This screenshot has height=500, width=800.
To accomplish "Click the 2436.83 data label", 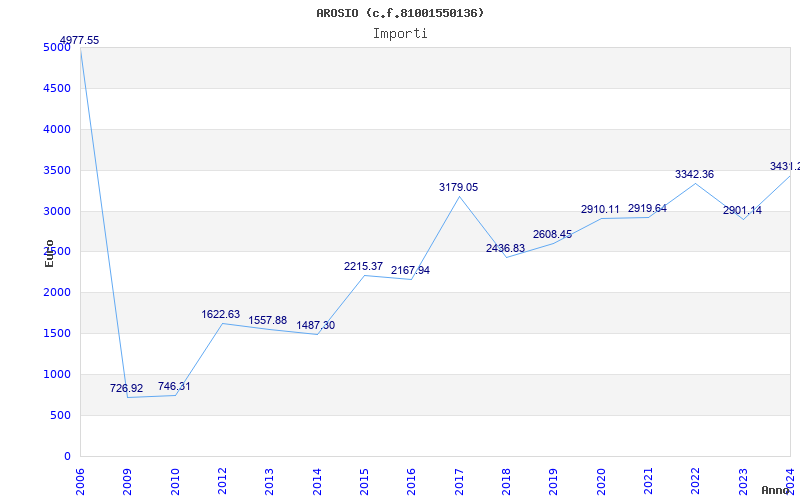I will click(x=505, y=249).
